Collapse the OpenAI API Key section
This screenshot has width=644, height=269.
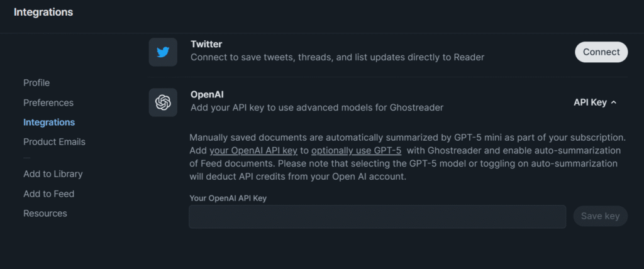595,102
